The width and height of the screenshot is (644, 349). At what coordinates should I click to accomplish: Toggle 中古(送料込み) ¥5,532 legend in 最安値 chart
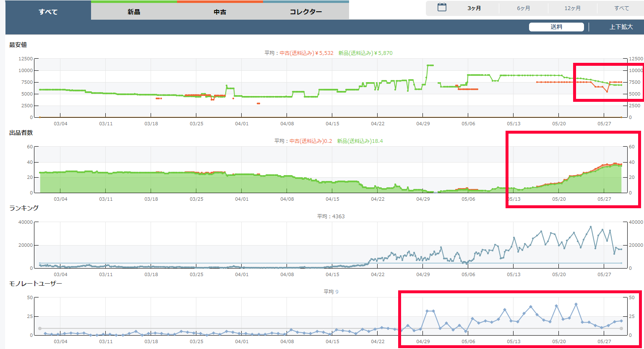[306, 53]
